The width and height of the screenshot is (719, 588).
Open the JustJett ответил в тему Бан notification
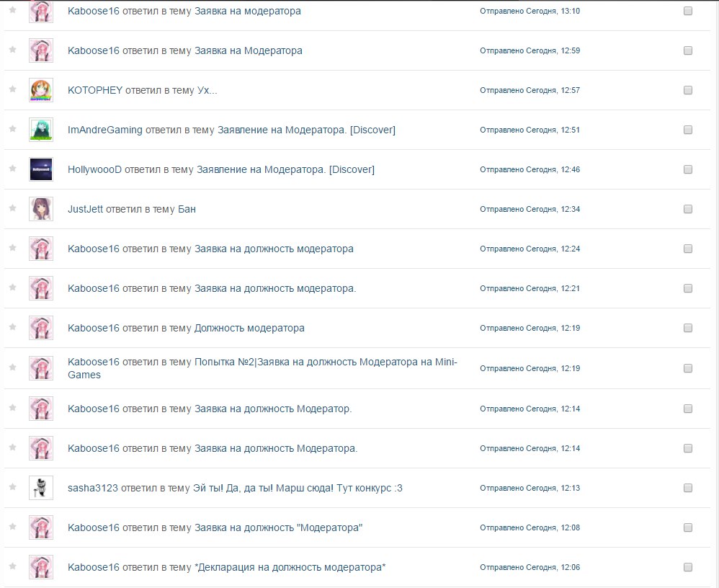pos(132,209)
